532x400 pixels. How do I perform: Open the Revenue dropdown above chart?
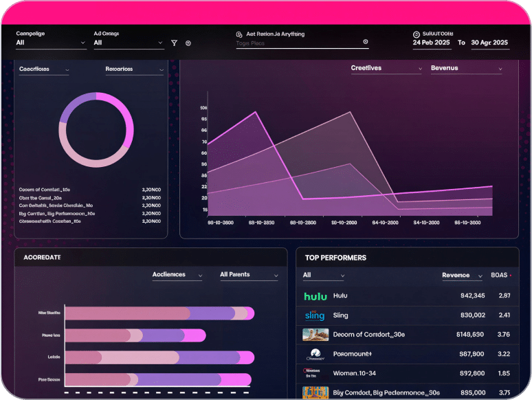(467, 68)
